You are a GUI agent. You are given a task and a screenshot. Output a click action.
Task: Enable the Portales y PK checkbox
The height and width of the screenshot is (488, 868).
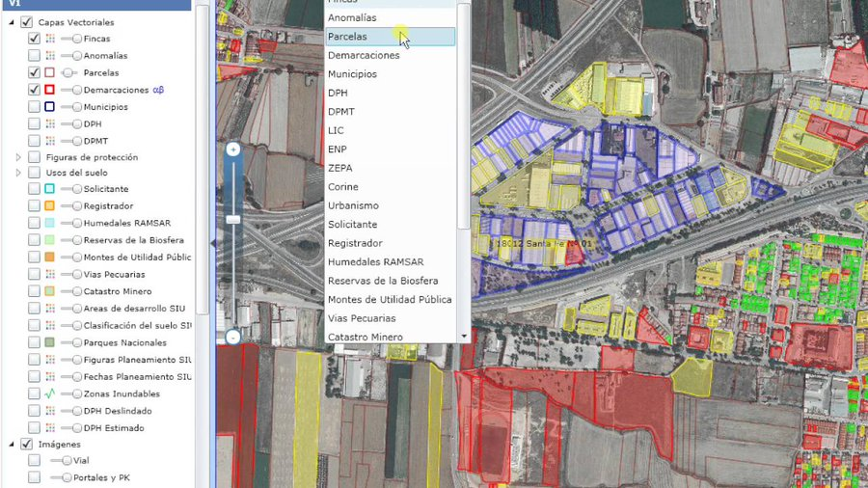pos(35,477)
